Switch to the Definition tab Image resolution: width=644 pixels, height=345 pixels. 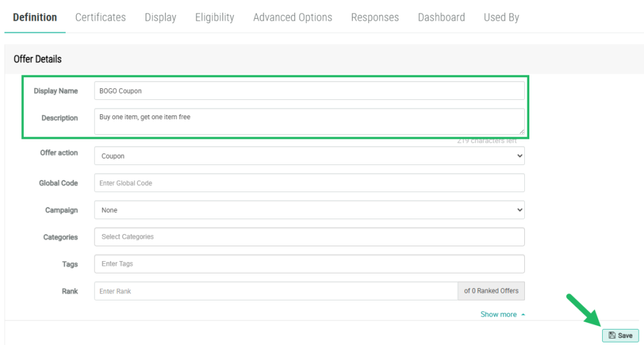tap(35, 17)
